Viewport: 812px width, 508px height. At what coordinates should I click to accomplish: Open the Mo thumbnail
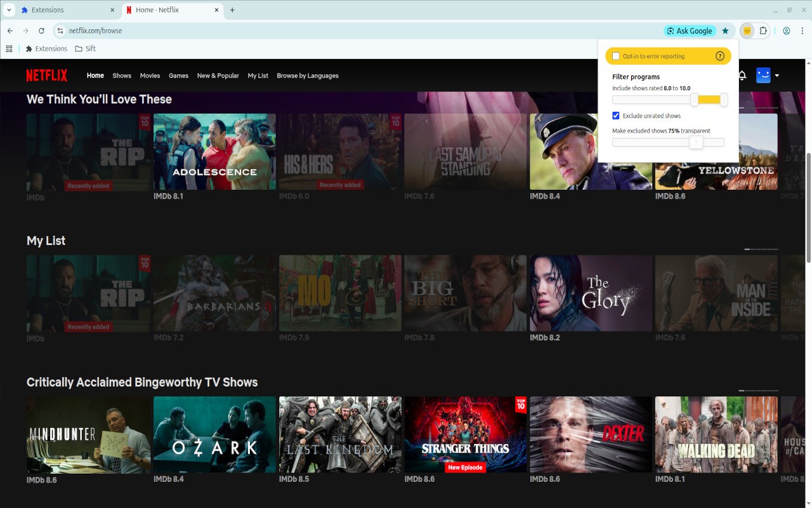[x=340, y=293]
